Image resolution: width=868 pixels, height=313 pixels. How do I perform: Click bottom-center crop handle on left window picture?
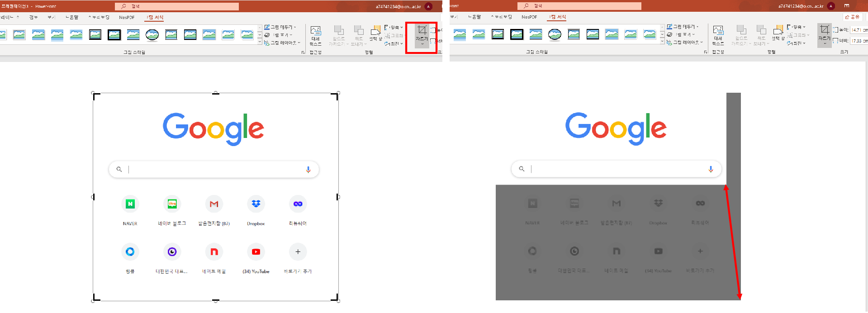216,300
